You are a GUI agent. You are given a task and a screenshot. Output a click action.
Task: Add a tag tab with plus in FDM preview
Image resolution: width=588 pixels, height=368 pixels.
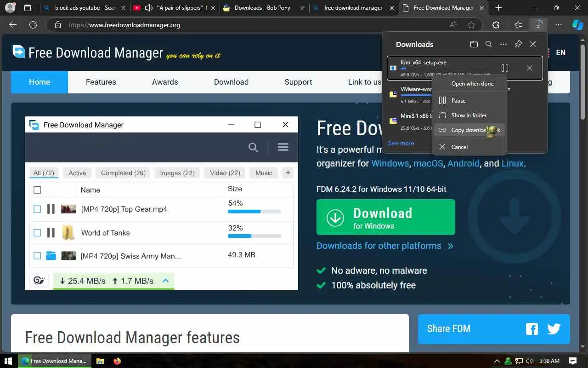(x=288, y=173)
